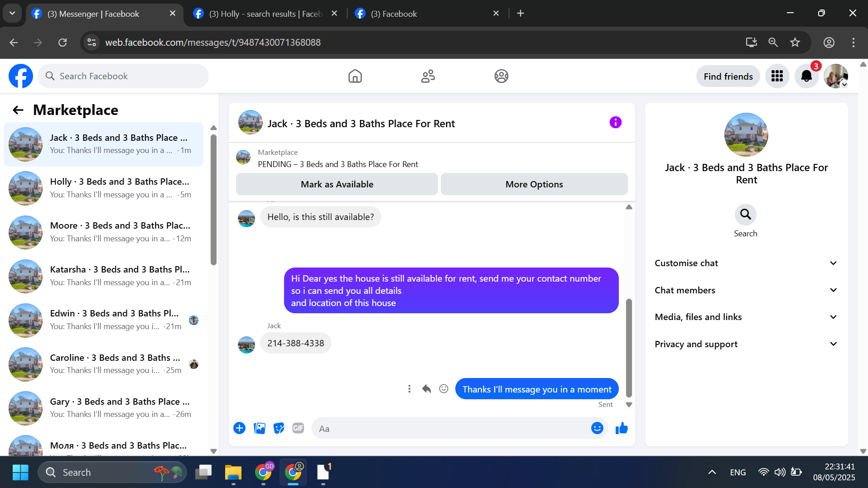Viewport: 868px width, 488px height.
Task: Open the taskbar clock and date
Action: pos(834,472)
